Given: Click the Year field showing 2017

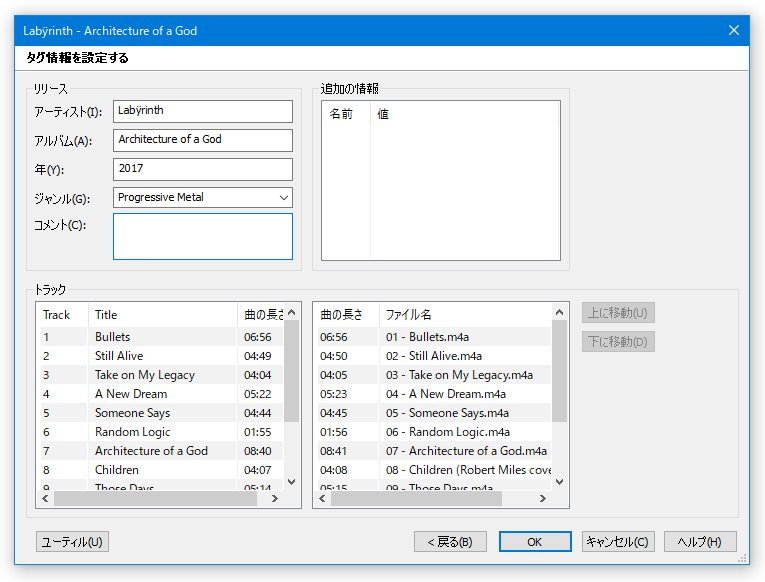Looking at the screenshot, I should pos(202,169).
